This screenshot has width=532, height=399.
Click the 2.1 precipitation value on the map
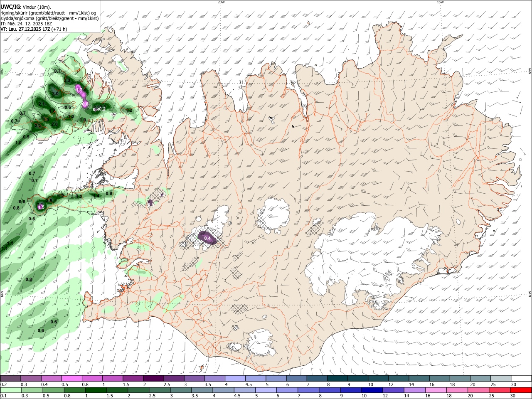point(42,104)
